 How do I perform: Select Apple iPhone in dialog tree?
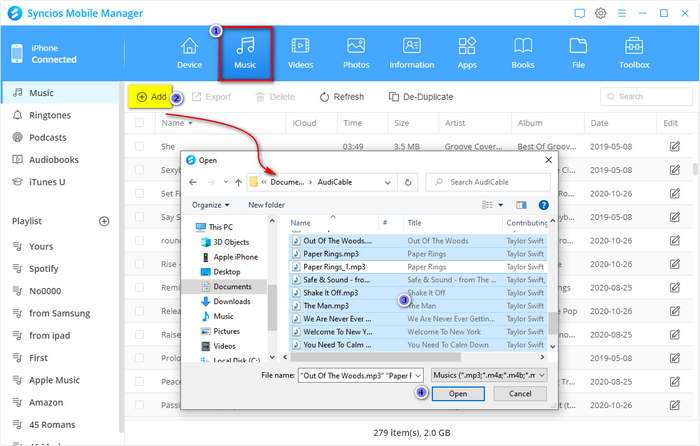click(x=235, y=257)
